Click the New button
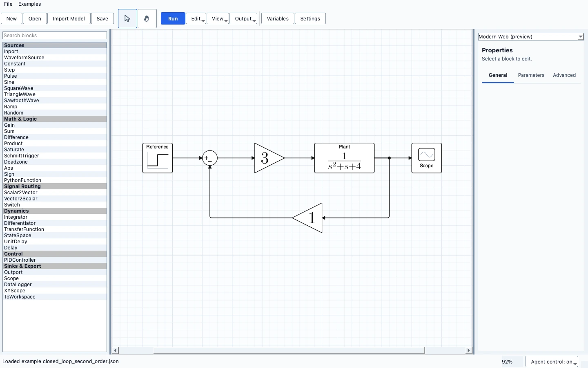The image size is (588, 368). click(x=11, y=19)
